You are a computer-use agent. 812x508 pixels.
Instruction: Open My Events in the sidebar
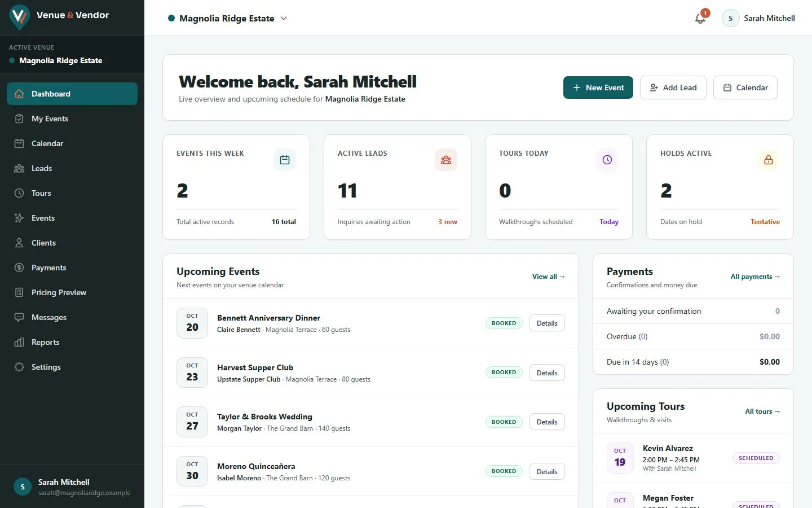[x=72, y=119]
